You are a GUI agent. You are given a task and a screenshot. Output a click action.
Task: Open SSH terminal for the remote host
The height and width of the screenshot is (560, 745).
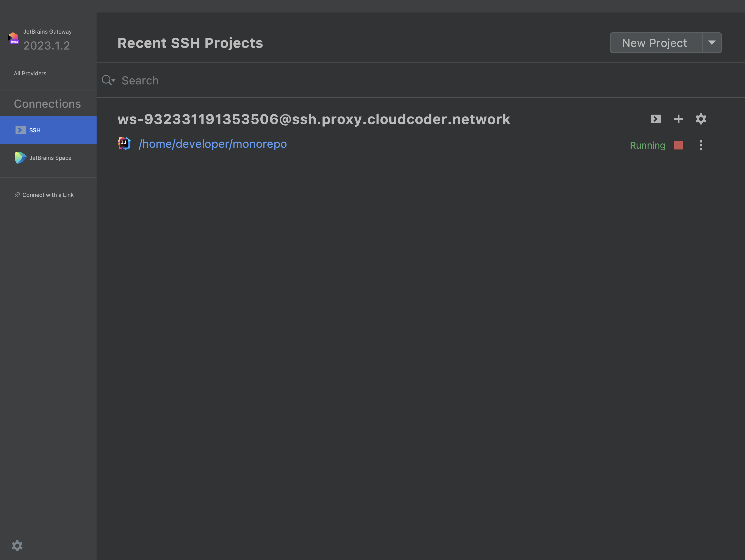click(x=656, y=119)
